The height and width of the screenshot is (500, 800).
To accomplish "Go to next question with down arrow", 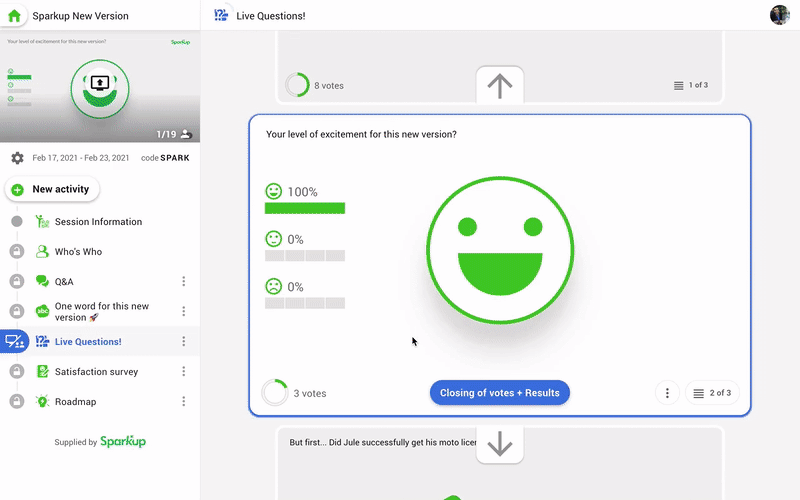I will coord(500,444).
